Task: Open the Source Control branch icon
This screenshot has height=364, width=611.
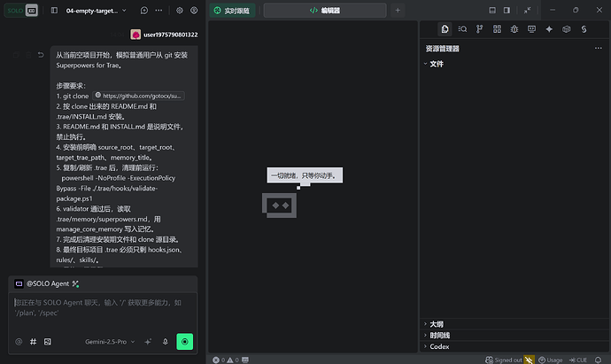Action: coord(480,29)
